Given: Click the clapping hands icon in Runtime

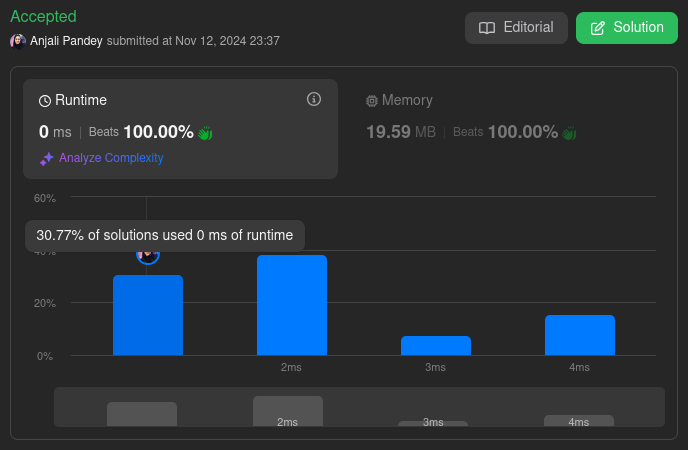Looking at the screenshot, I should pos(205,132).
